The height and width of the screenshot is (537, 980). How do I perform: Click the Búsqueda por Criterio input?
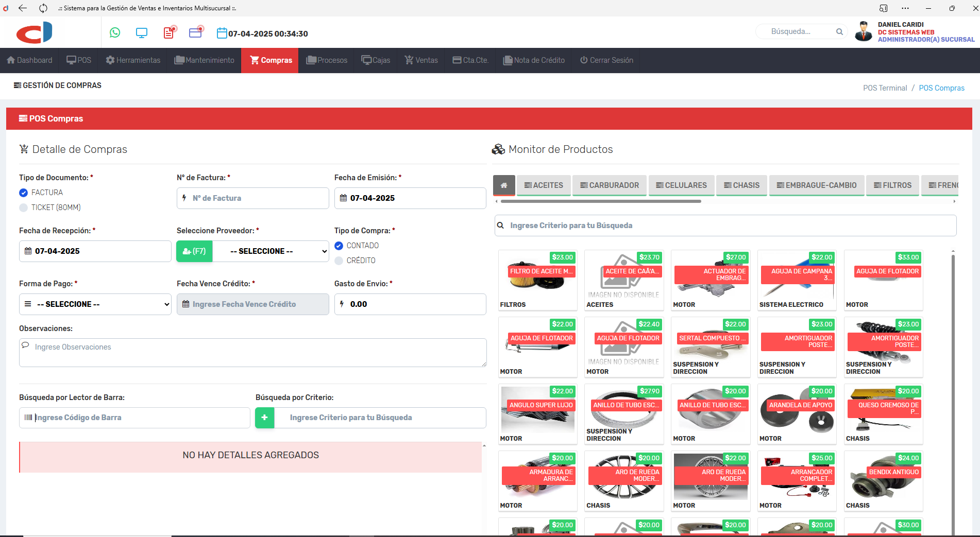[380, 418]
